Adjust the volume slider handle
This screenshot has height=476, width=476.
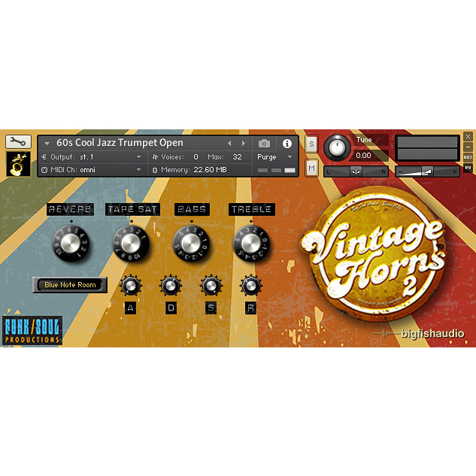coord(427,171)
